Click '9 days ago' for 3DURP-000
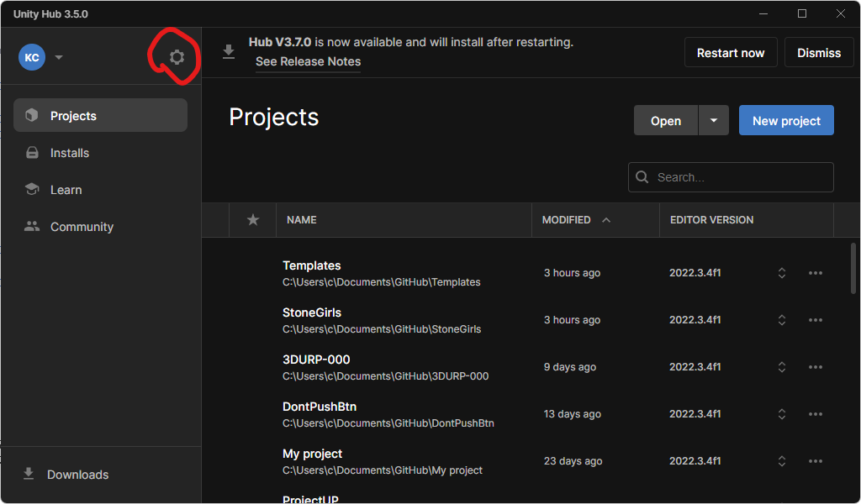 569,367
